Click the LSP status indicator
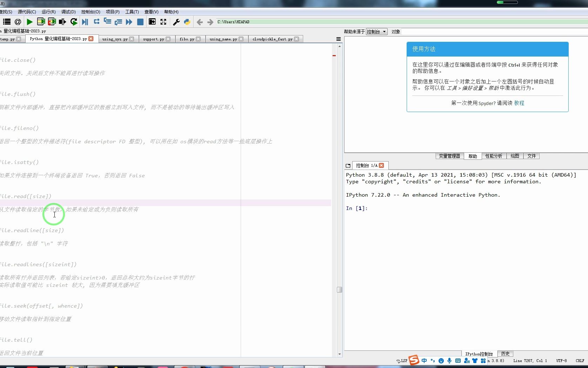The width and height of the screenshot is (588, 368). 402,361
